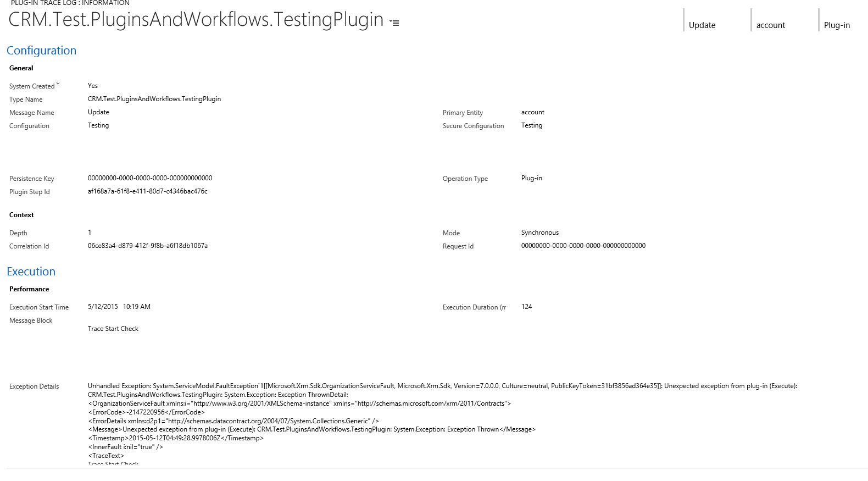Select the System Created value Yes
Viewport: 868px width, 481px height.
(93, 86)
